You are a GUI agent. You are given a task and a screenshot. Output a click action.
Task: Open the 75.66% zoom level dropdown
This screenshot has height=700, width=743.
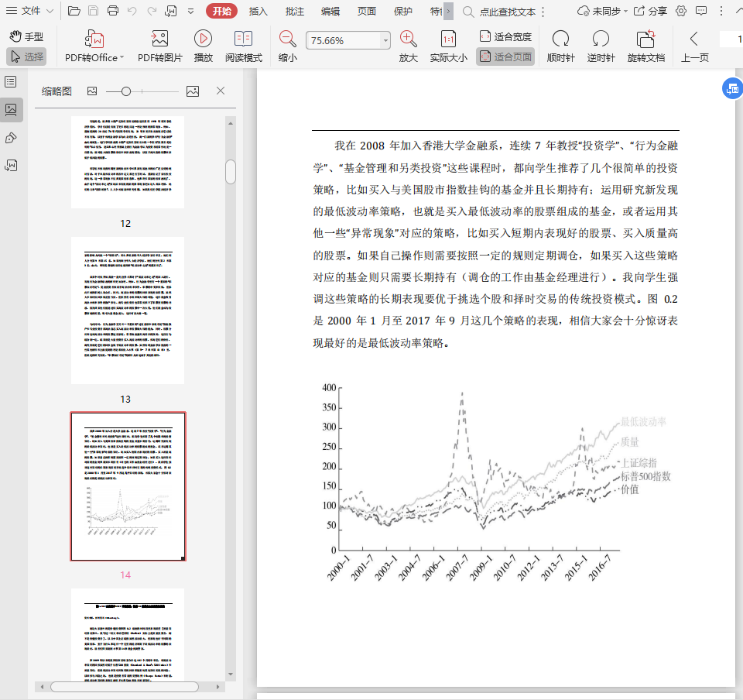tap(385, 40)
